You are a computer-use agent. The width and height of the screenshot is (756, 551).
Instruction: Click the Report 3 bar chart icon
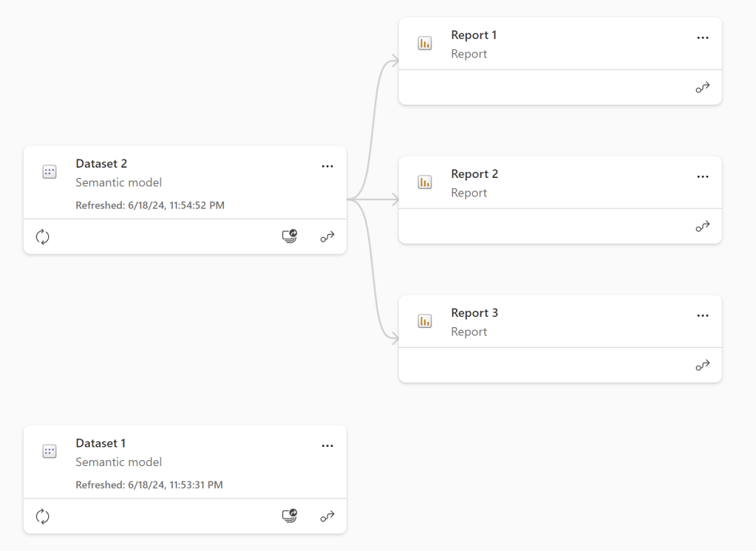424,321
